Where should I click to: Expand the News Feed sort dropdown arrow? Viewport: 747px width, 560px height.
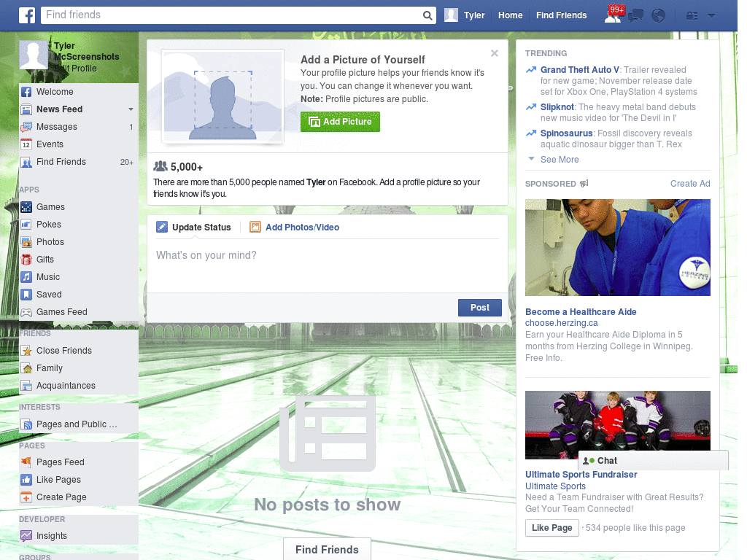click(x=131, y=109)
